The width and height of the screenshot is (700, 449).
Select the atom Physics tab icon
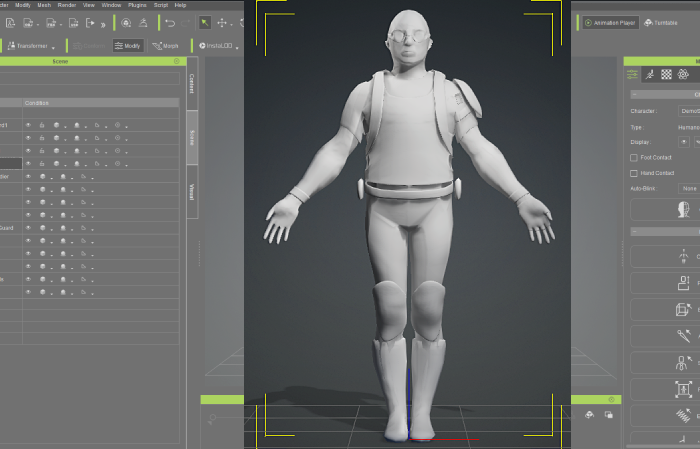point(683,75)
